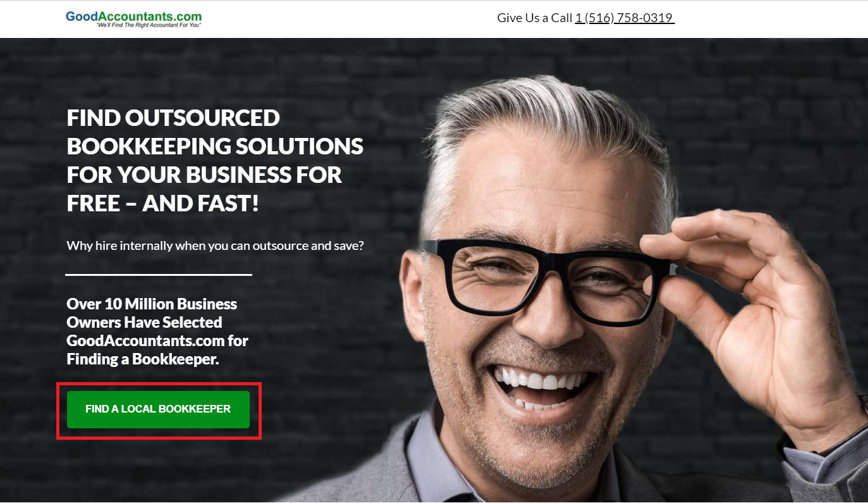
Task: Click the "Why hire internally" subheading
Action: pyautogui.click(x=215, y=245)
